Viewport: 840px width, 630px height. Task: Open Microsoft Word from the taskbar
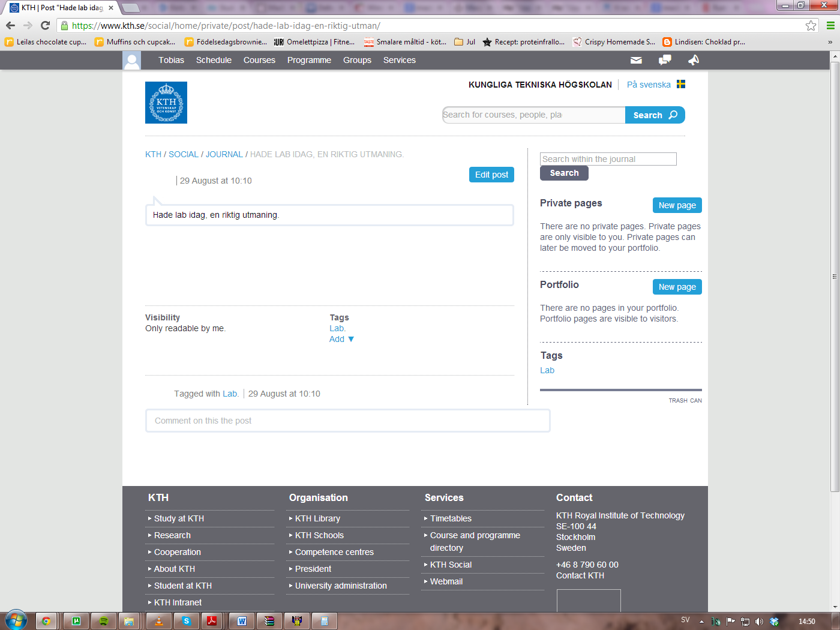click(x=242, y=621)
